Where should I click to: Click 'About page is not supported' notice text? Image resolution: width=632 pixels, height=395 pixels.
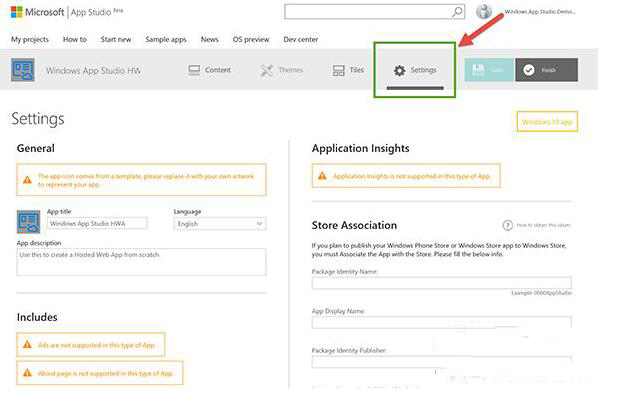[x=105, y=373]
